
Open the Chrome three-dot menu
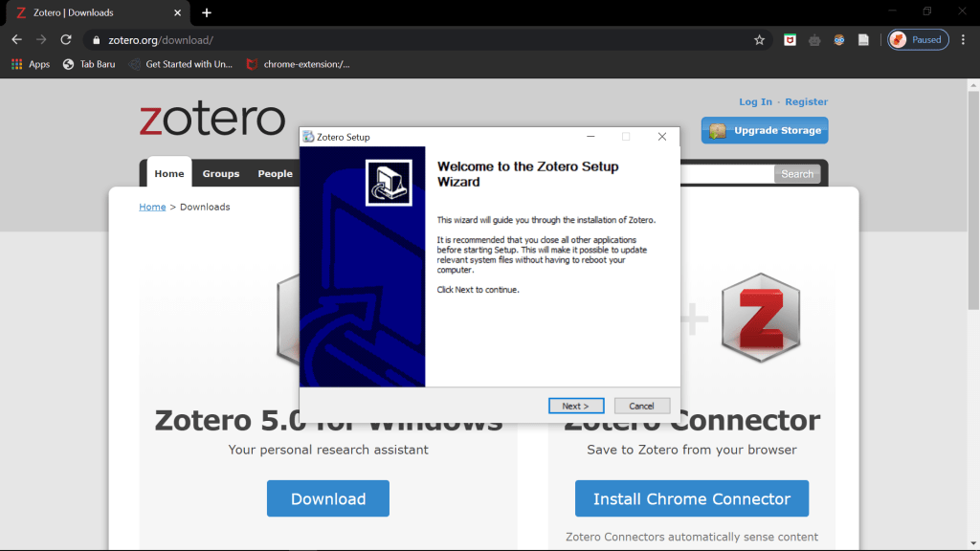(x=966, y=40)
